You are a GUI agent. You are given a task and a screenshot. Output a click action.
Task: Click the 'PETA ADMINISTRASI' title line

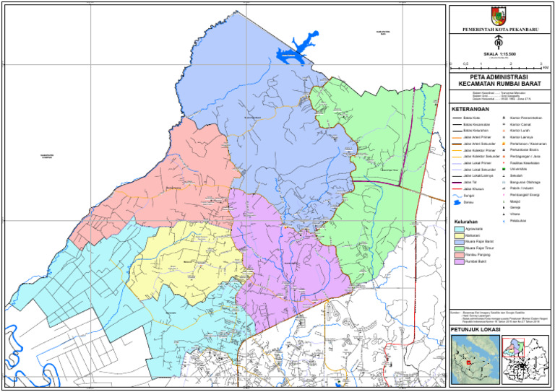[x=499, y=77]
